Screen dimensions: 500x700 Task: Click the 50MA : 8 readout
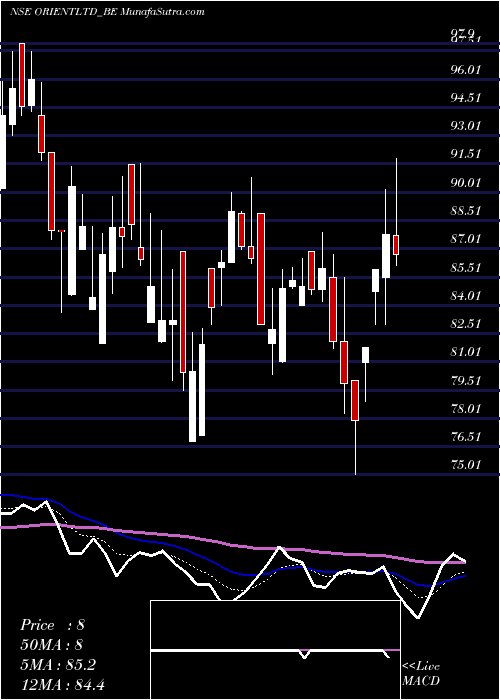[x=51, y=645]
